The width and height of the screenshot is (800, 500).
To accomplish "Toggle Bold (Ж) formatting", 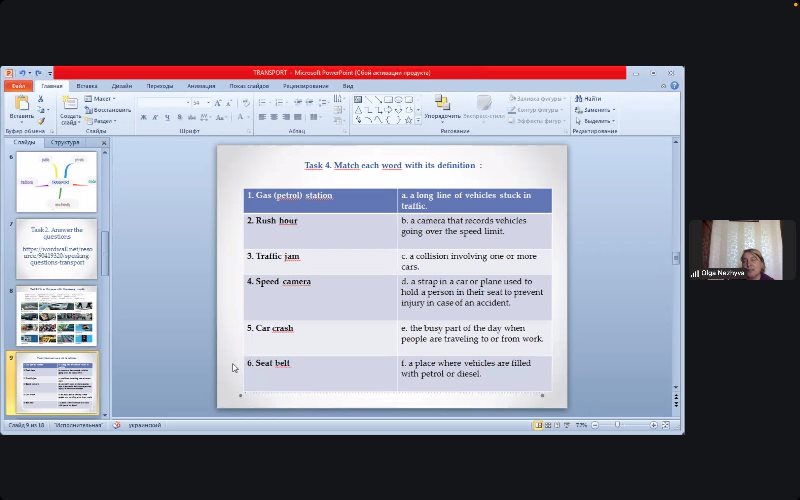I will (143, 117).
